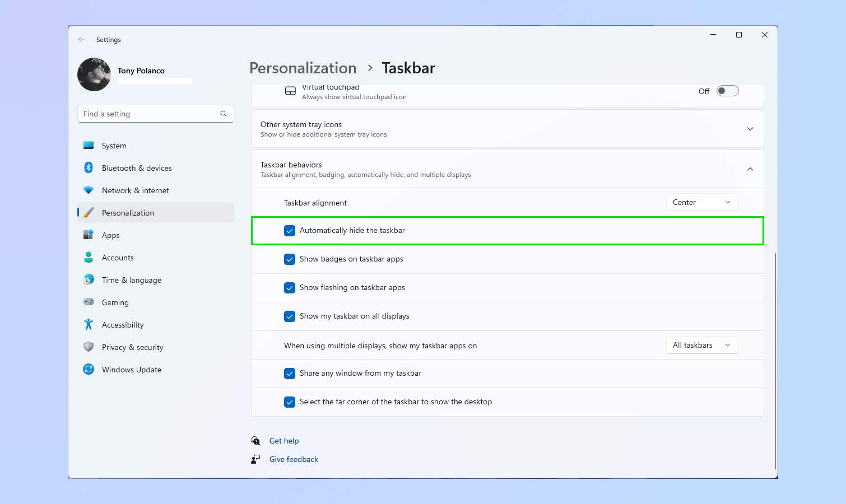Open Gaming settings
Image resolution: width=846 pixels, height=504 pixels.
(156, 302)
